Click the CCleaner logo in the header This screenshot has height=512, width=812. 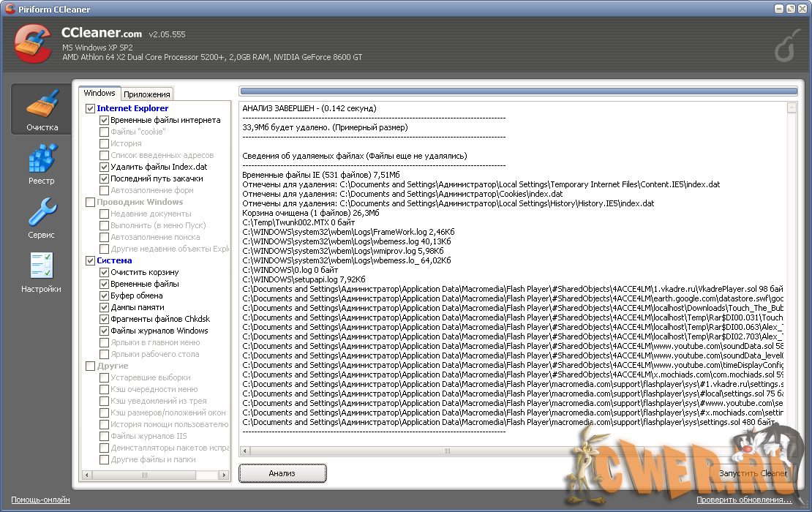pos(32,44)
